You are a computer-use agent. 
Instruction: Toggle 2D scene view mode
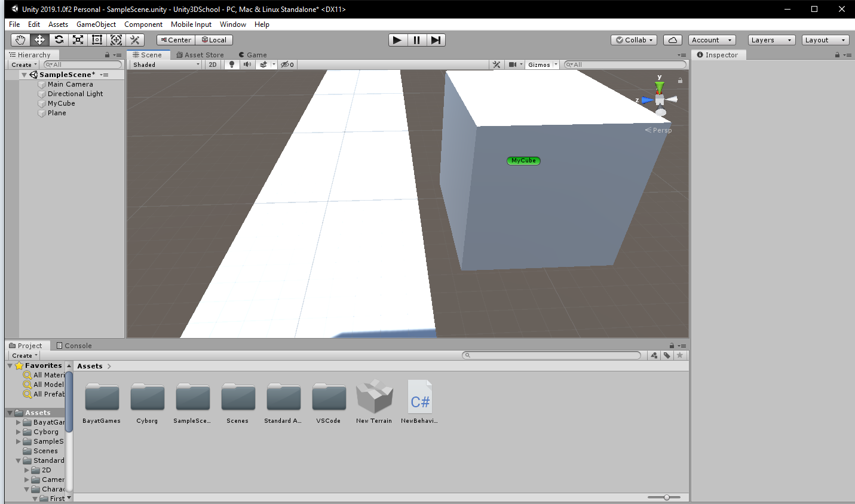(213, 64)
